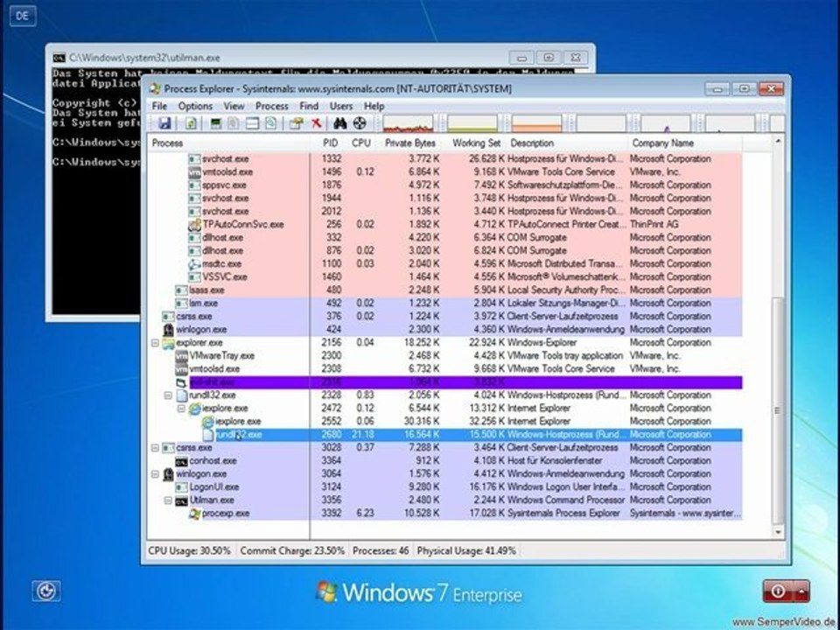The height and width of the screenshot is (630, 840).
Task: Select the lsass.exe process row
Action: point(445,290)
